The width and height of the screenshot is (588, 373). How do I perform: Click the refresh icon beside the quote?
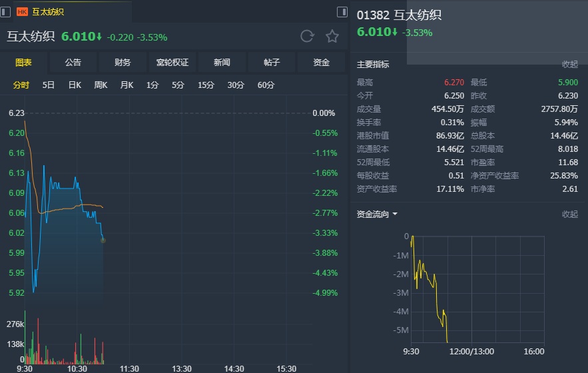pos(307,37)
